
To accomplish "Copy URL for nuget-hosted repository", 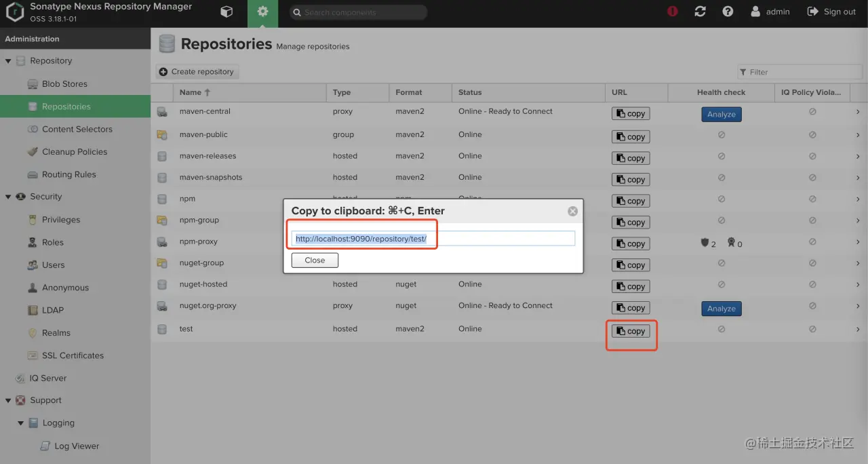I will pyautogui.click(x=630, y=287).
